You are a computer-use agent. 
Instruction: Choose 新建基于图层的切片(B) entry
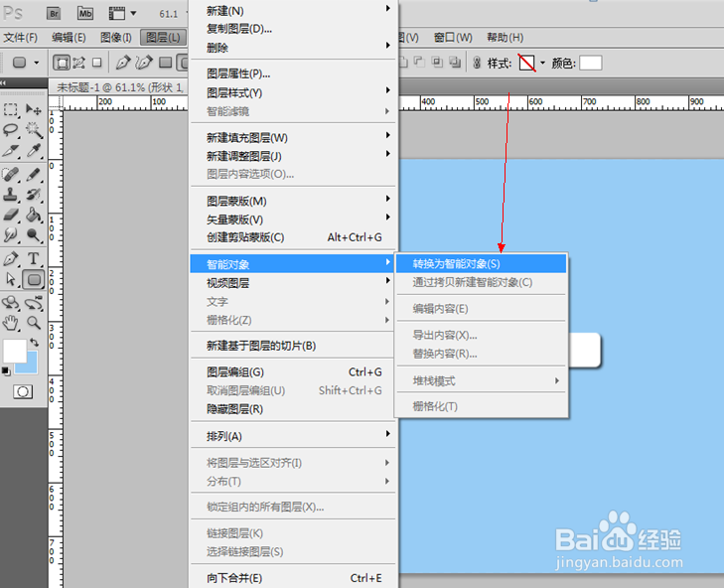tap(294, 346)
